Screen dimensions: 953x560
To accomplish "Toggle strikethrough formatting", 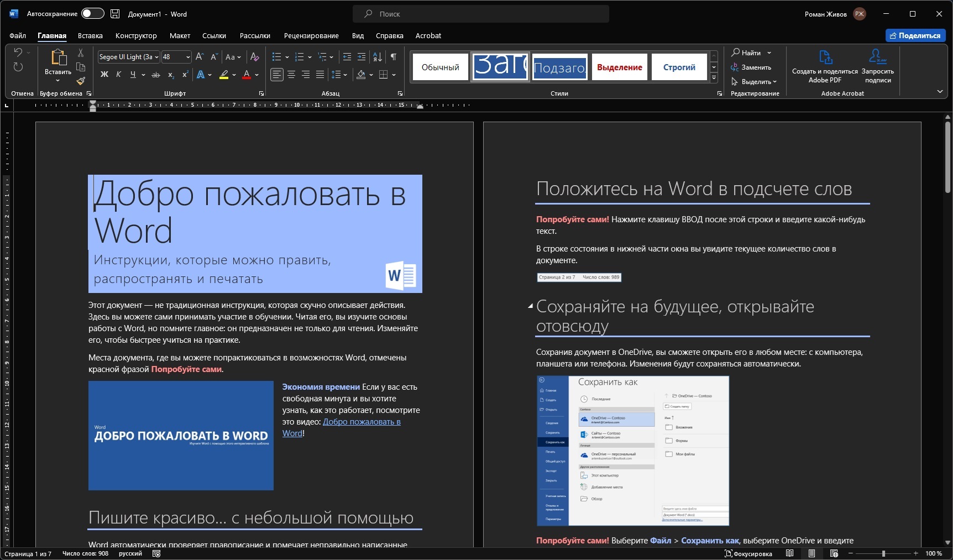I will (156, 75).
